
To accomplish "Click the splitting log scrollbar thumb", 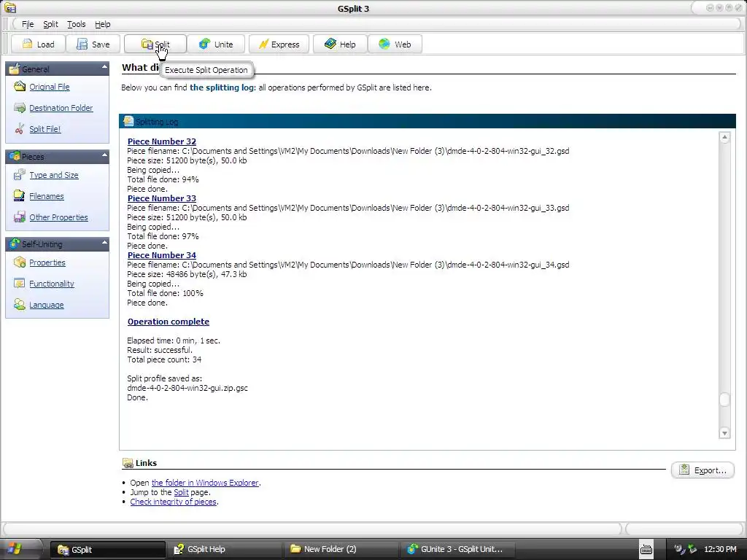I will pos(724,400).
